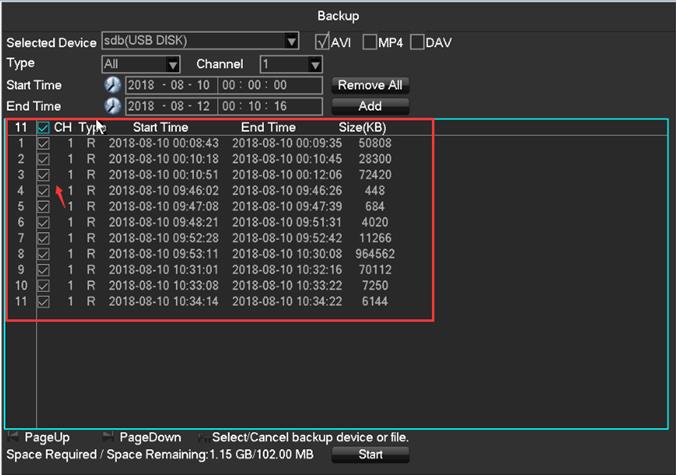Click the PageUp icon at bottom
Image resolution: width=676 pixels, height=475 pixels.
(13, 437)
